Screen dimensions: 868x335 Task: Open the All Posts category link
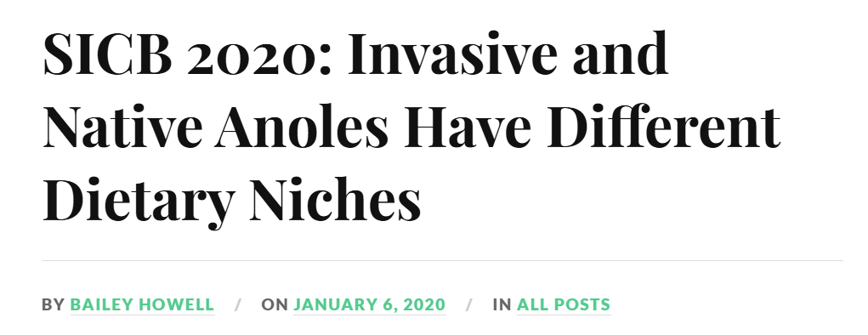(x=564, y=305)
